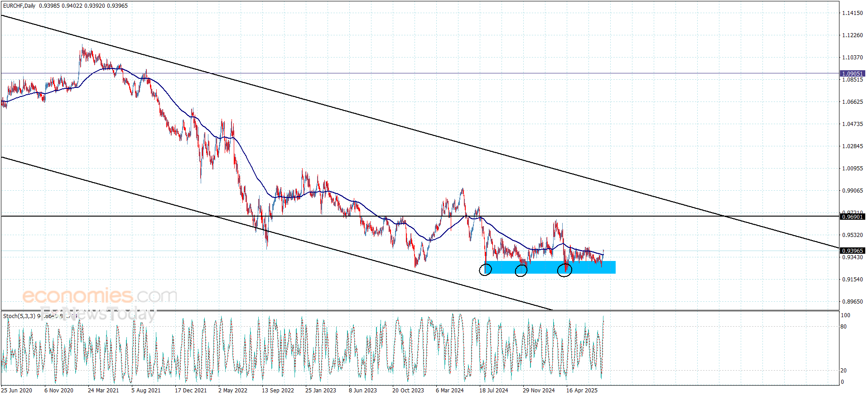Image resolution: width=868 pixels, height=396 pixels.
Task: Click the 1.00955 price axis label
Action: pos(852,169)
